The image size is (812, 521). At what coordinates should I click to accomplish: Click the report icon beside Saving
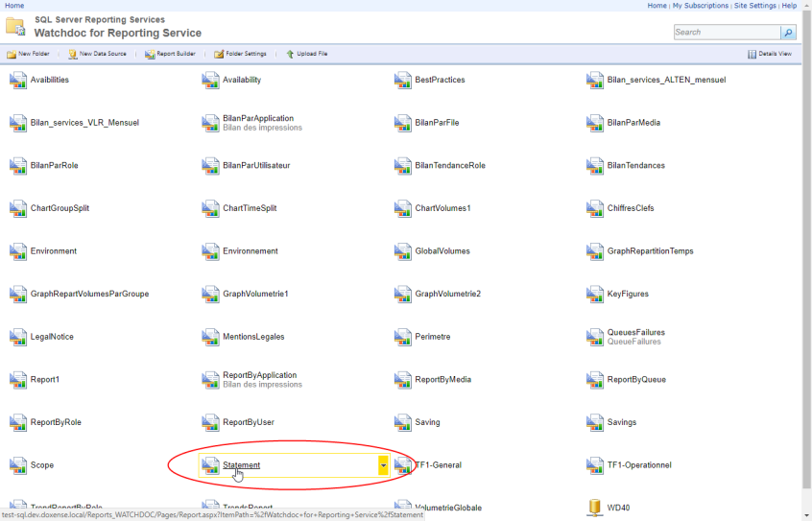tap(403, 422)
